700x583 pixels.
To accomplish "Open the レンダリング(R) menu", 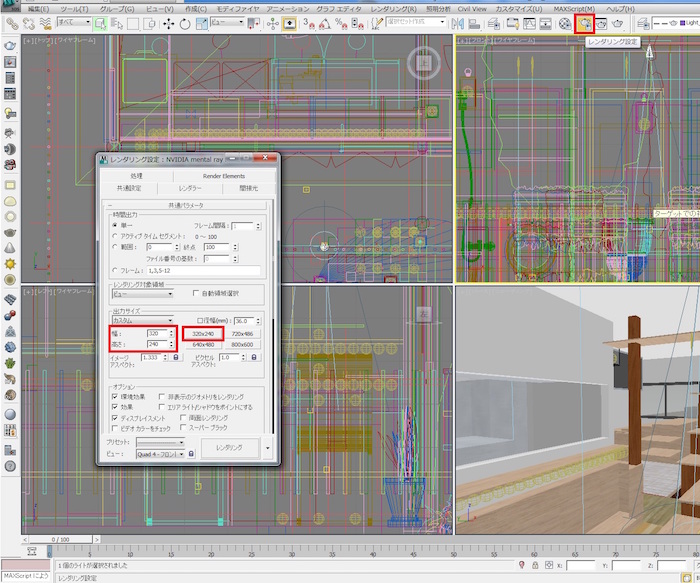I will tap(395, 7).
